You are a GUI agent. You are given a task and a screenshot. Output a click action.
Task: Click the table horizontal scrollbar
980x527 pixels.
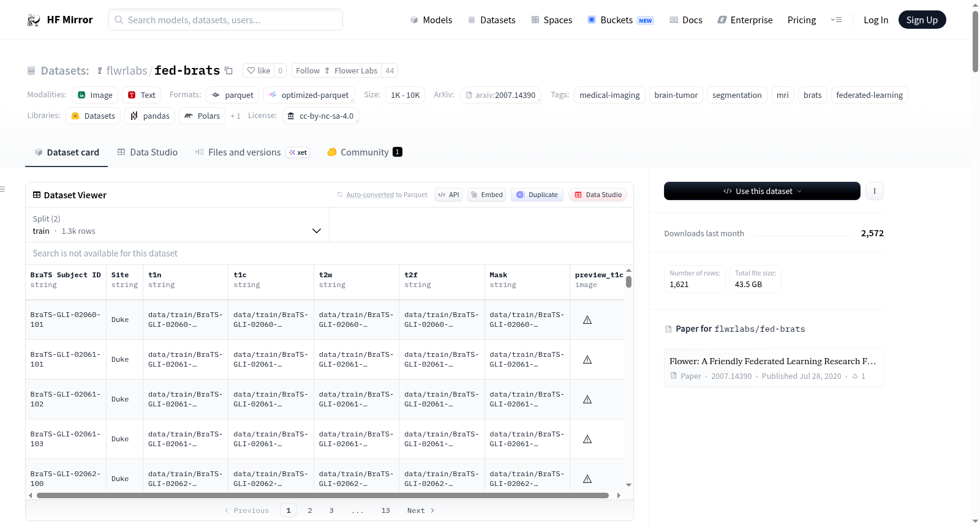(x=323, y=495)
